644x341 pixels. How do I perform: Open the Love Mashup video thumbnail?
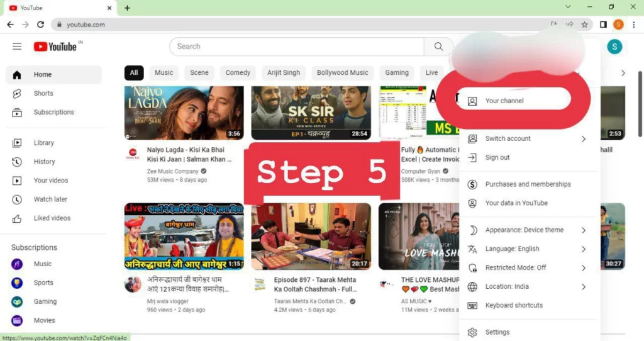point(418,236)
